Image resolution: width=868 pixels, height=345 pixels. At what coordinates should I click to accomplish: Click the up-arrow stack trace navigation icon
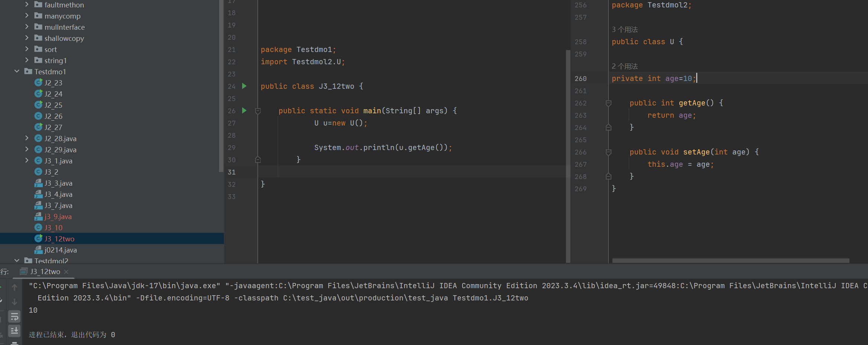(x=15, y=287)
